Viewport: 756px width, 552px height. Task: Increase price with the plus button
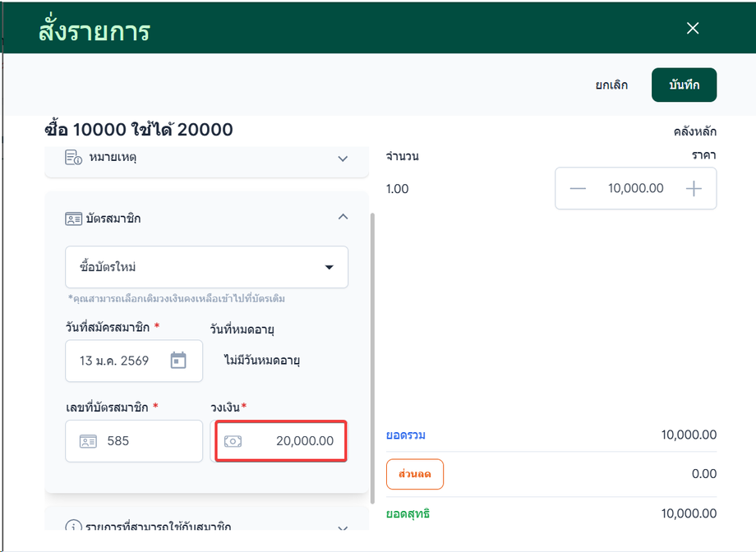(694, 188)
